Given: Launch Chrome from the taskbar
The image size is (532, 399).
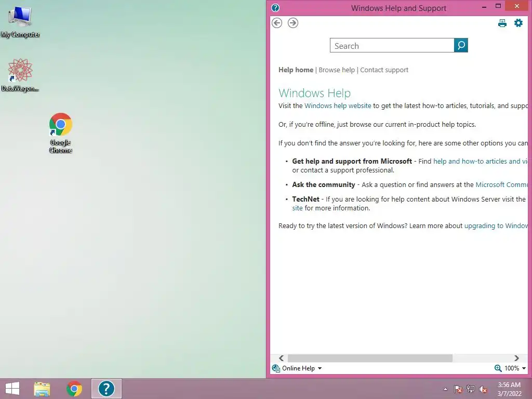Looking at the screenshot, I should [x=74, y=389].
